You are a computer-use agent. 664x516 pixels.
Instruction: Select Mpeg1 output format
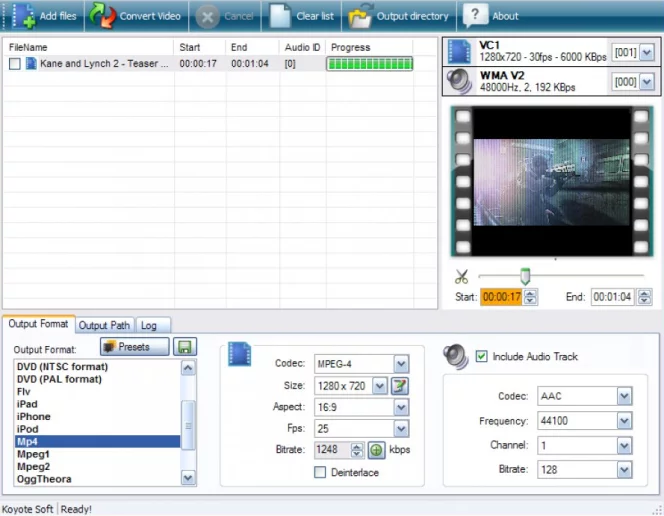[97, 454]
